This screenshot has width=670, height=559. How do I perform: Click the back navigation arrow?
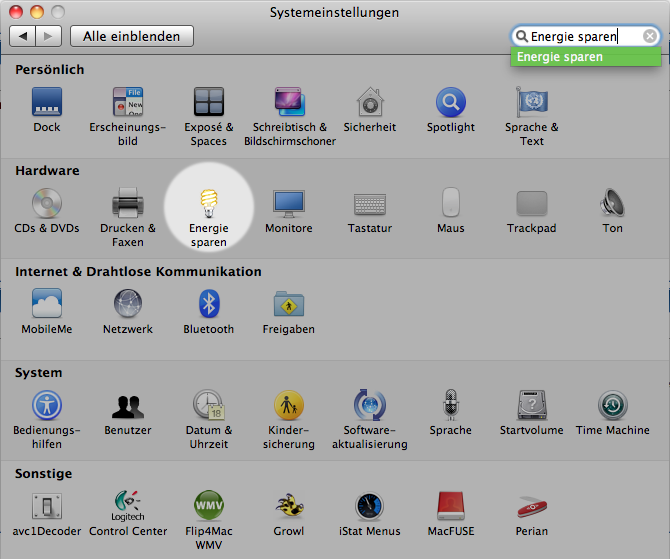[23, 36]
